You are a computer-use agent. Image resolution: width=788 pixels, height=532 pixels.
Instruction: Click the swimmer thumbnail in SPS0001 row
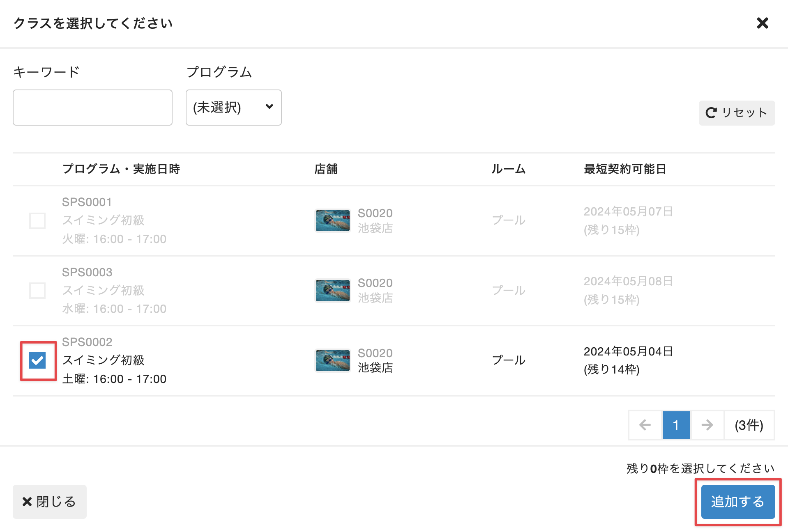click(332, 220)
